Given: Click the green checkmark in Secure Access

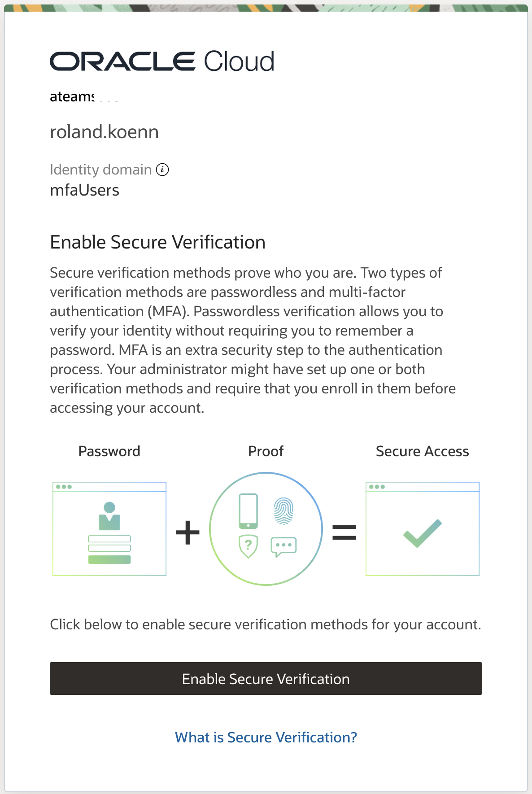Looking at the screenshot, I should [x=422, y=533].
